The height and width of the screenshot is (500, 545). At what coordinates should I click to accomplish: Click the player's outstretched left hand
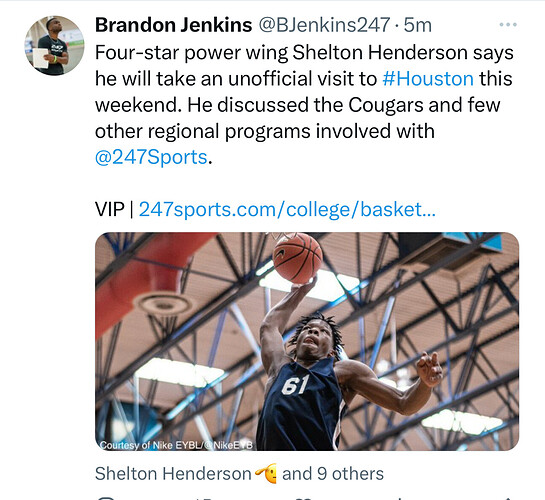click(x=429, y=369)
